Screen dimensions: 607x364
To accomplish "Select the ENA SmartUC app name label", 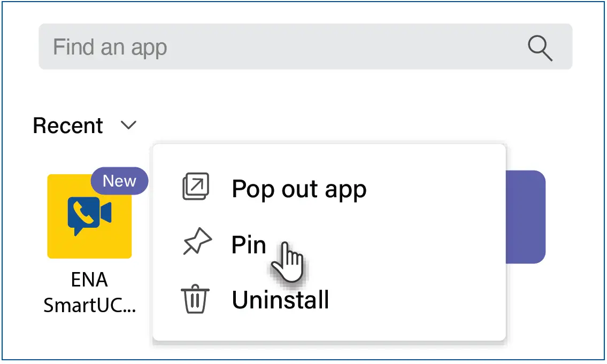I will (89, 293).
